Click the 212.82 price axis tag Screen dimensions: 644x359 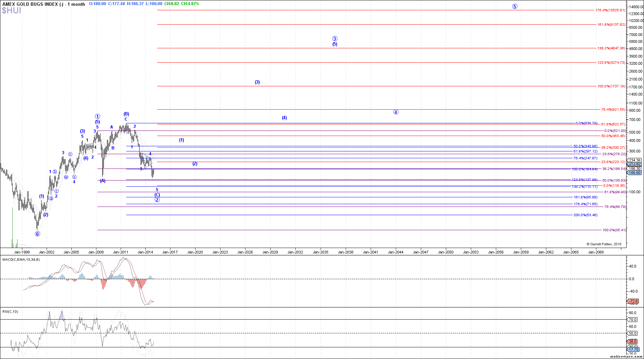(x=635, y=164)
